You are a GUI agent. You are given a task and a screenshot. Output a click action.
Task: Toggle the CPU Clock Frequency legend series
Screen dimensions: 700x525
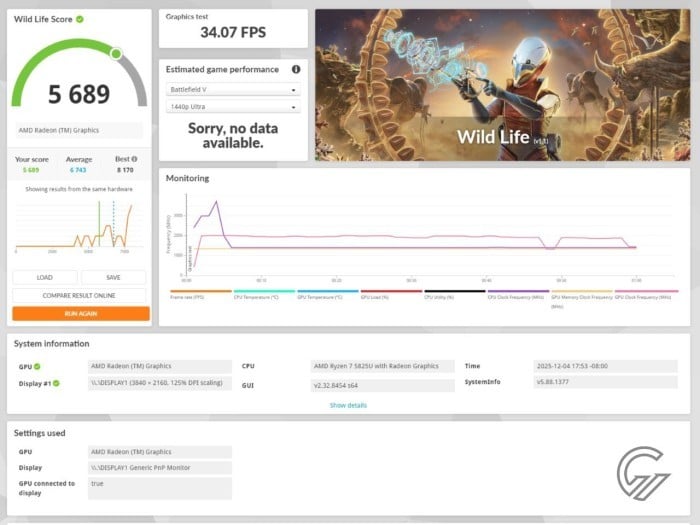tap(518, 295)
